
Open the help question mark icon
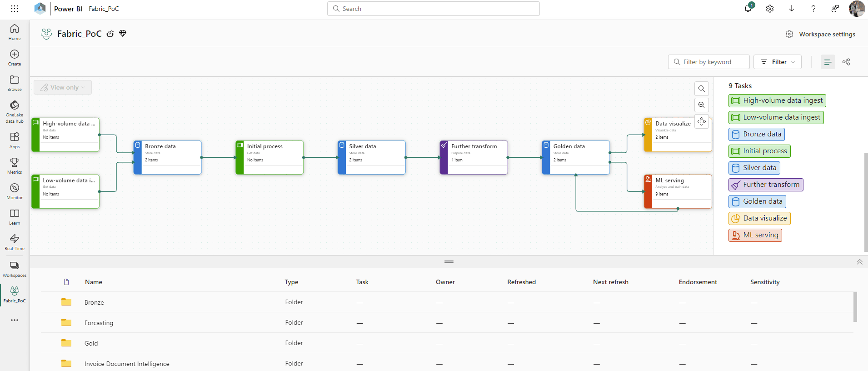click(x=813, y=9)
